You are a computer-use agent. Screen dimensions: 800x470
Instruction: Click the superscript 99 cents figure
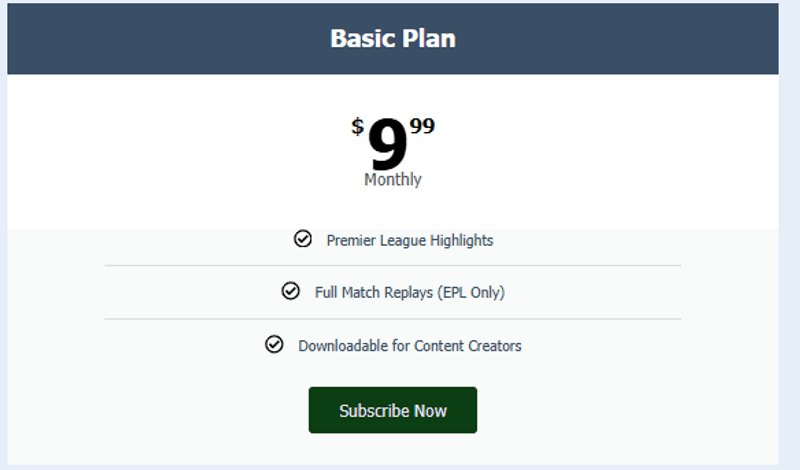click(x=422, y=126)
